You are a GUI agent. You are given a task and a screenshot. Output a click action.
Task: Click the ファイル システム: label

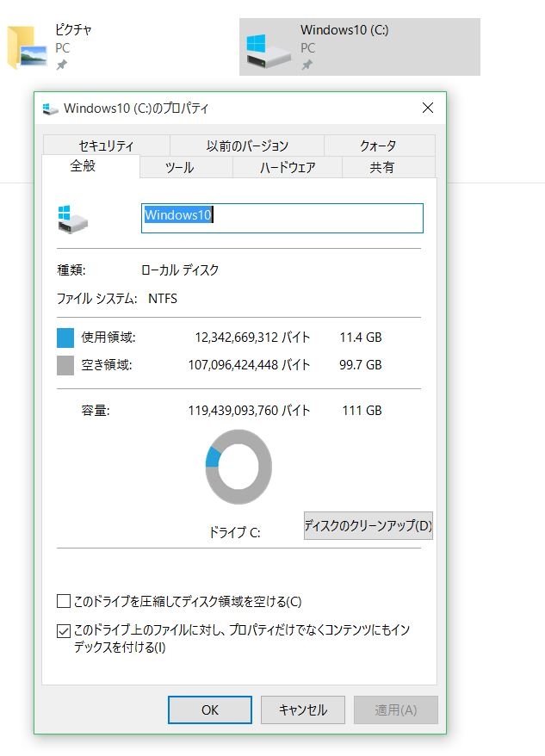[x=97, y=299]
